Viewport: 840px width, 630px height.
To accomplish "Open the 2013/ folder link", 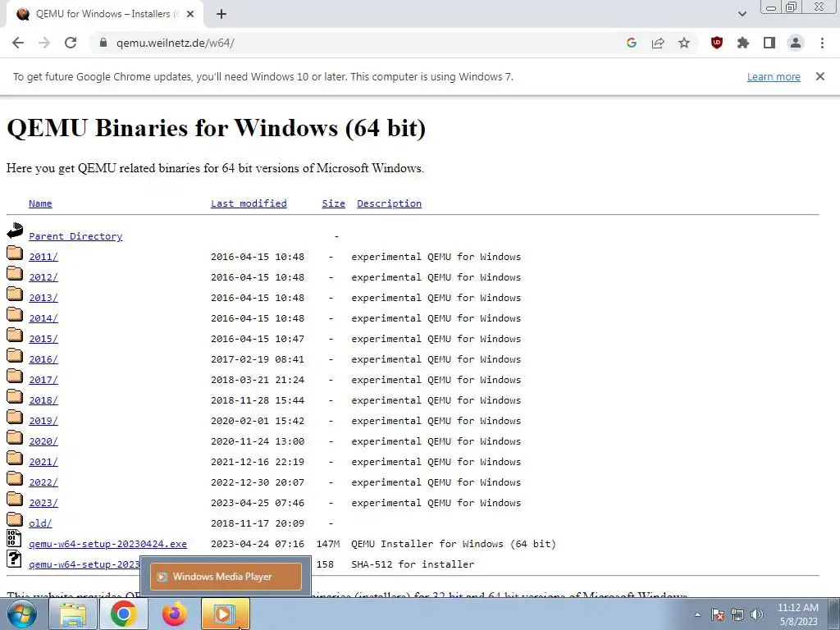I will pyautogui.click(x=43, y=298).
